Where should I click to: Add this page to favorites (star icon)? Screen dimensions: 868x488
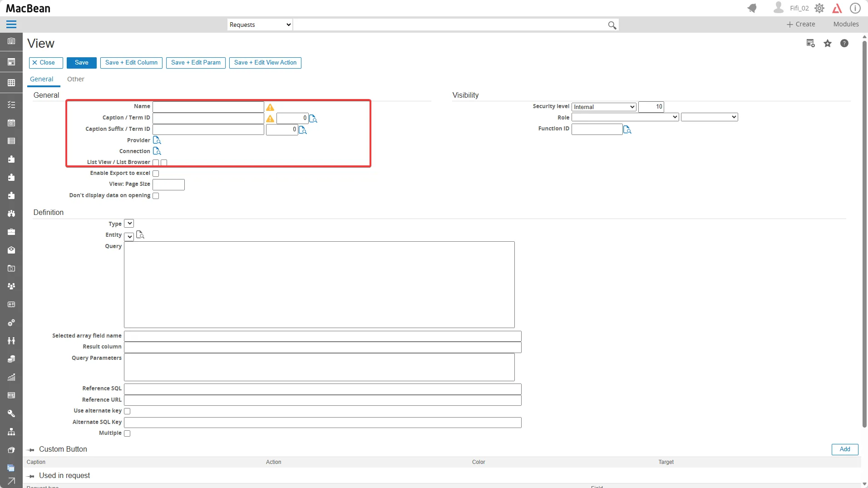828,43
